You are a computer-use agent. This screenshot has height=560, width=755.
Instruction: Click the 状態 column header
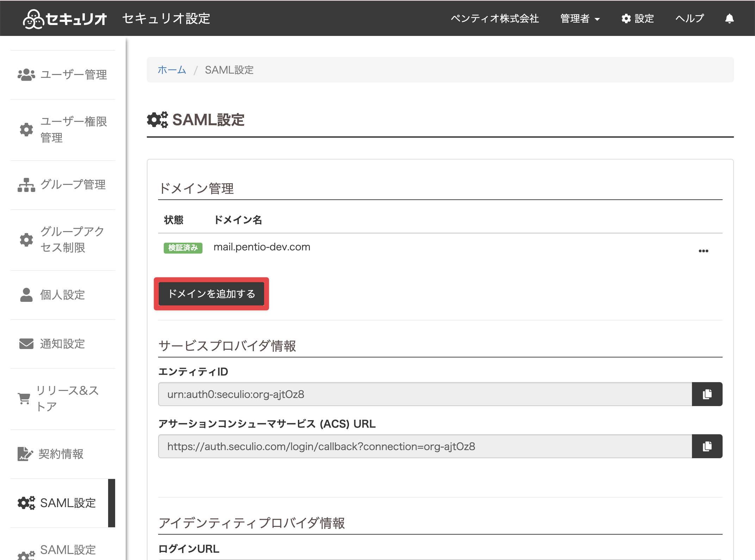pyautogui.click(x=174, y=220)
